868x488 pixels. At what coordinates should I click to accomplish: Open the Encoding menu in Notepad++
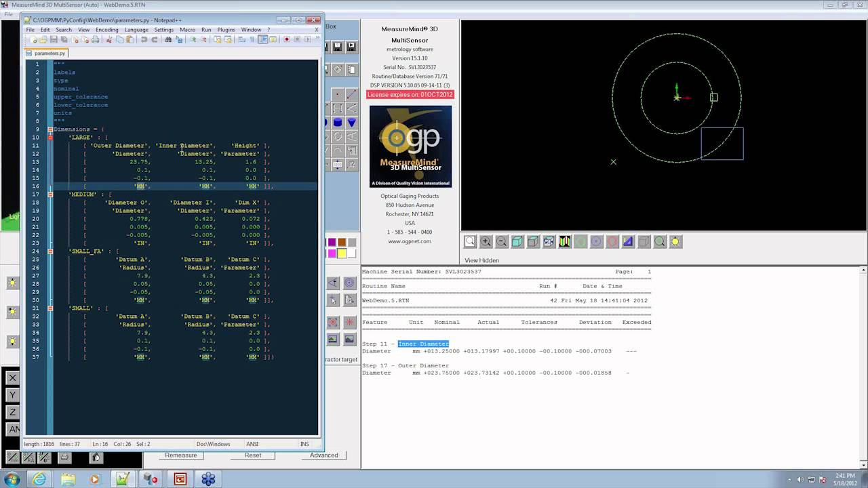tap(106, 30)
